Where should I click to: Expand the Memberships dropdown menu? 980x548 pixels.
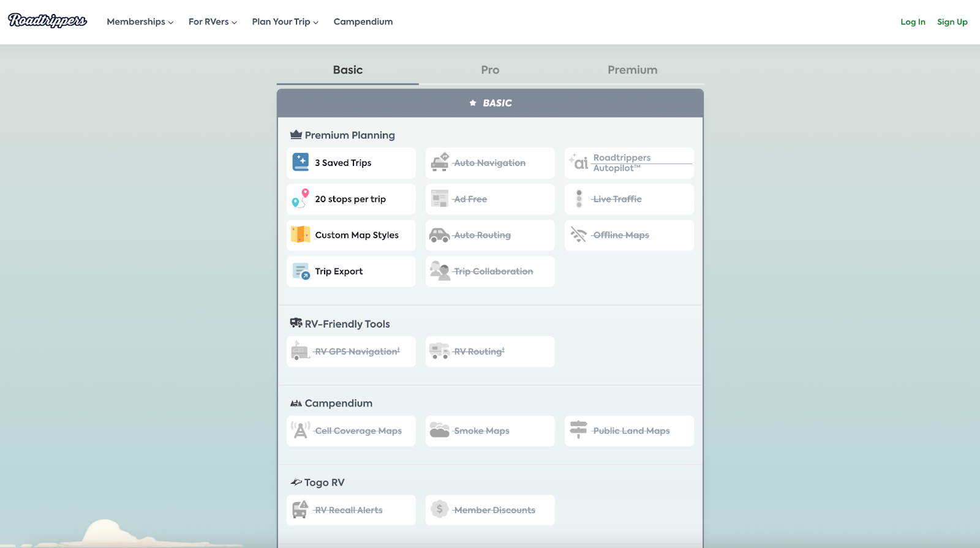(x=140, y=21)
